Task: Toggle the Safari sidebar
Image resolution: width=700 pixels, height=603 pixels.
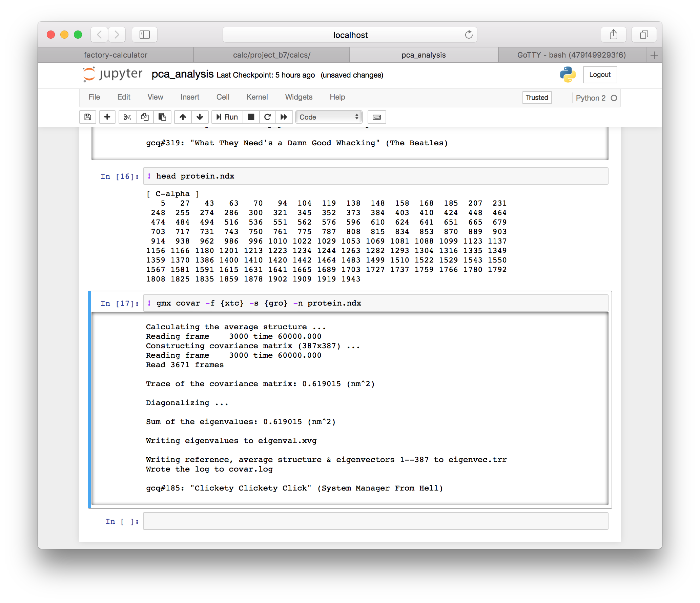Action: 145,35
